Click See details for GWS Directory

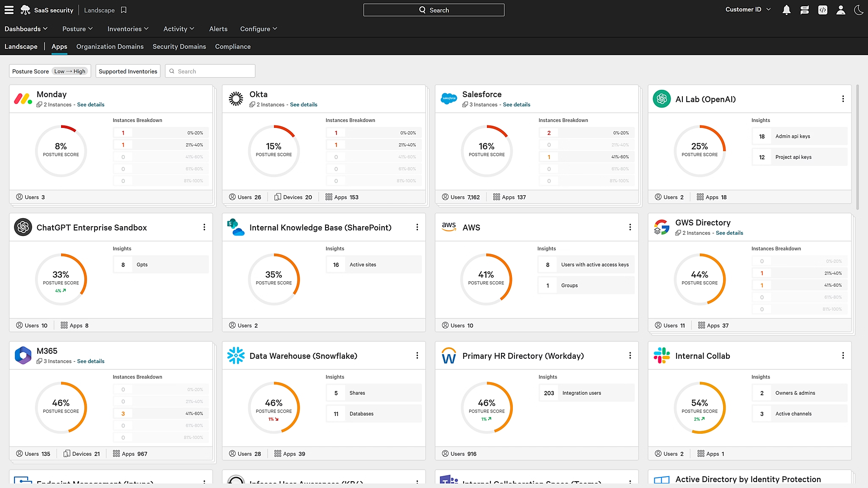coord(729,233)
